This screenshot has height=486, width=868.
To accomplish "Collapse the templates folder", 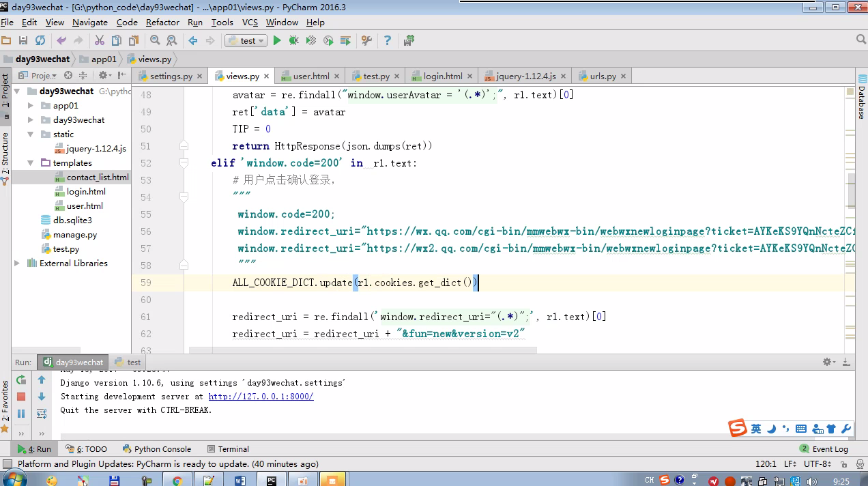I will pyautogui.click(x=31, y=163).
